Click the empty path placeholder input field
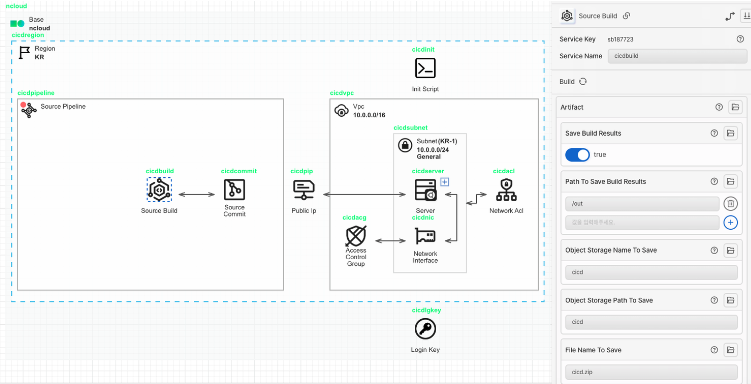The width and height of the screenshot is (751, 384). [642, 222]
